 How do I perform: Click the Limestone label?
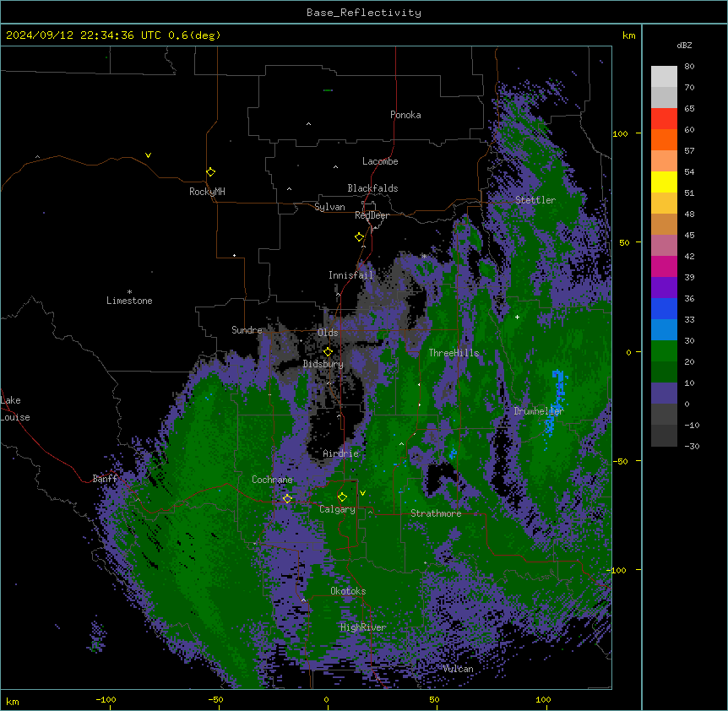click(129, 301)
